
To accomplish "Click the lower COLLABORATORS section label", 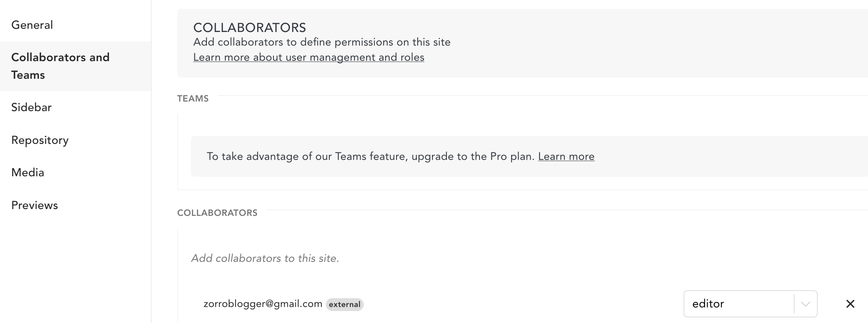I will [x=217, y=213].
